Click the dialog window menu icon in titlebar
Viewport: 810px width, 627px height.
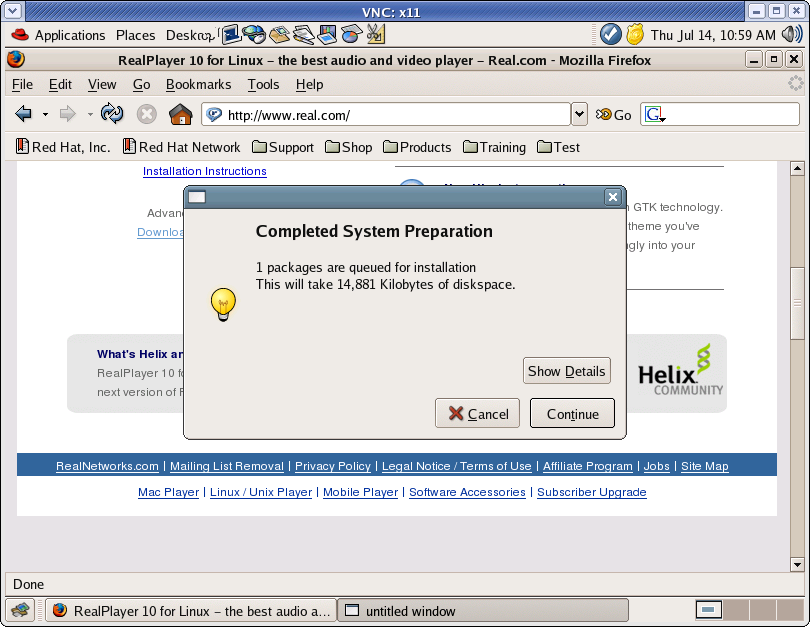click(197, 197)
